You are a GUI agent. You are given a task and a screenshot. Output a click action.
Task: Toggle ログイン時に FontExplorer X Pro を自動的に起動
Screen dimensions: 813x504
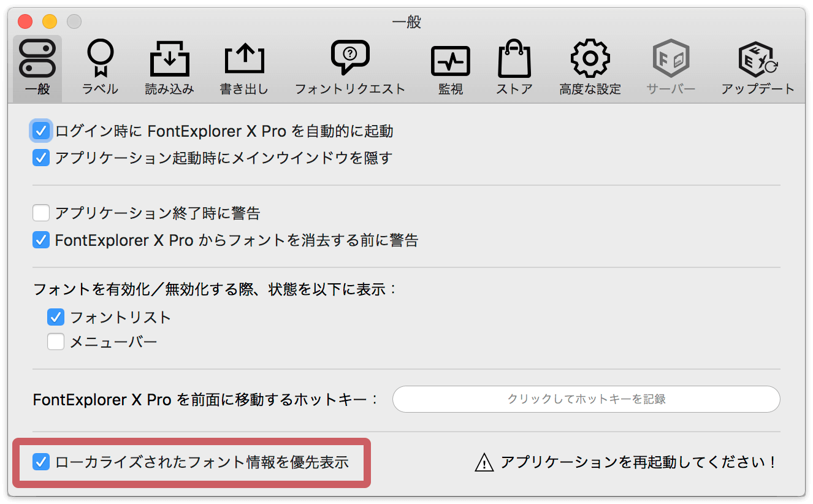pyautogui.click(x=41, y=131)
